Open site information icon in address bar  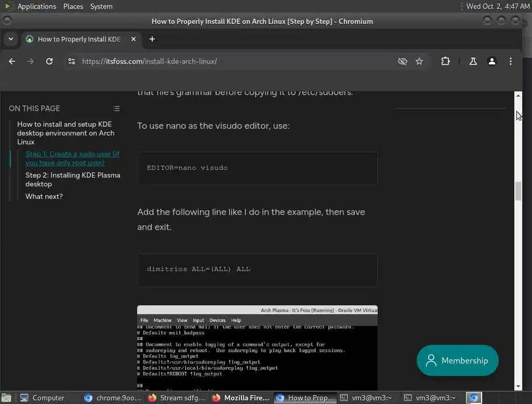[x=71, y=61]
